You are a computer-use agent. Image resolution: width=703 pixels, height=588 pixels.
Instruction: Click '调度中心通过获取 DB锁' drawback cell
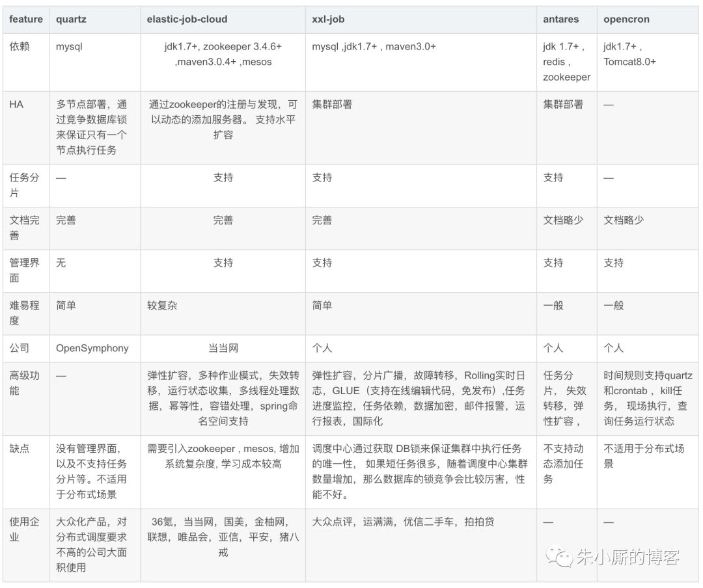coord(420,472)
